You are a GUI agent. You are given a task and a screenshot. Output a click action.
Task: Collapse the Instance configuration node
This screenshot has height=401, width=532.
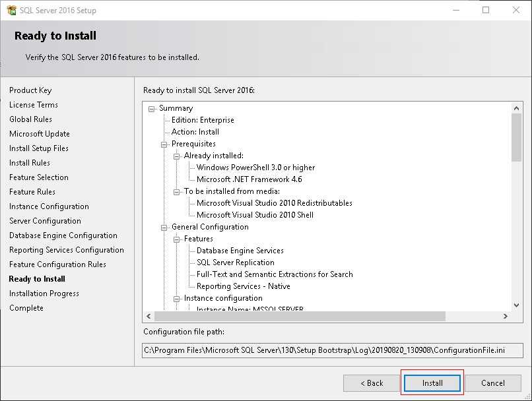(176, 299)
